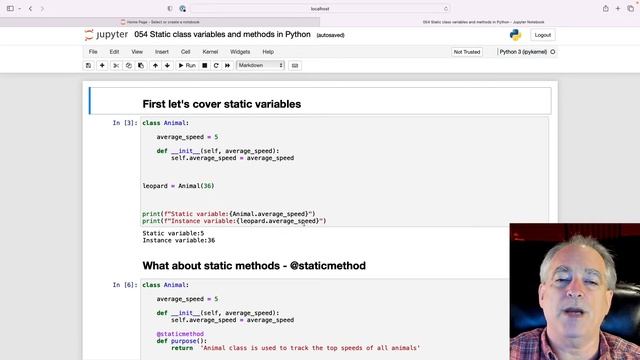Viewport: 640px width, 360px height.
Task: Copy selected cells icon
Action: point(129,65)
